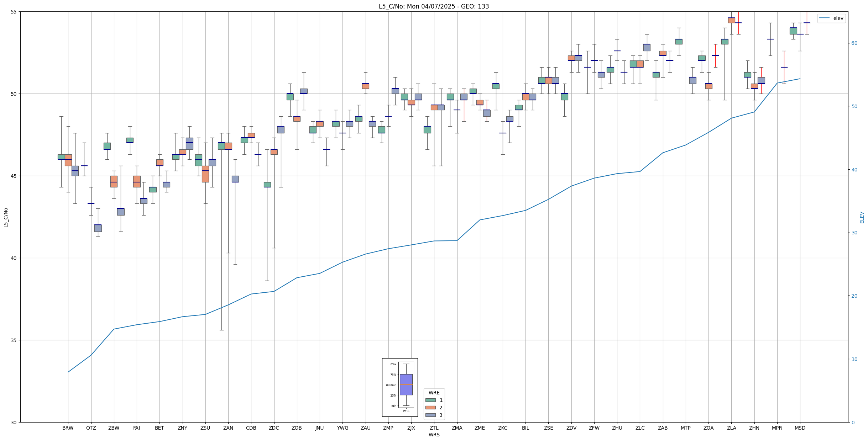Click the orange WRE 2 legend swatch
The width and height of the screenshot is (868, 441).
430,408
